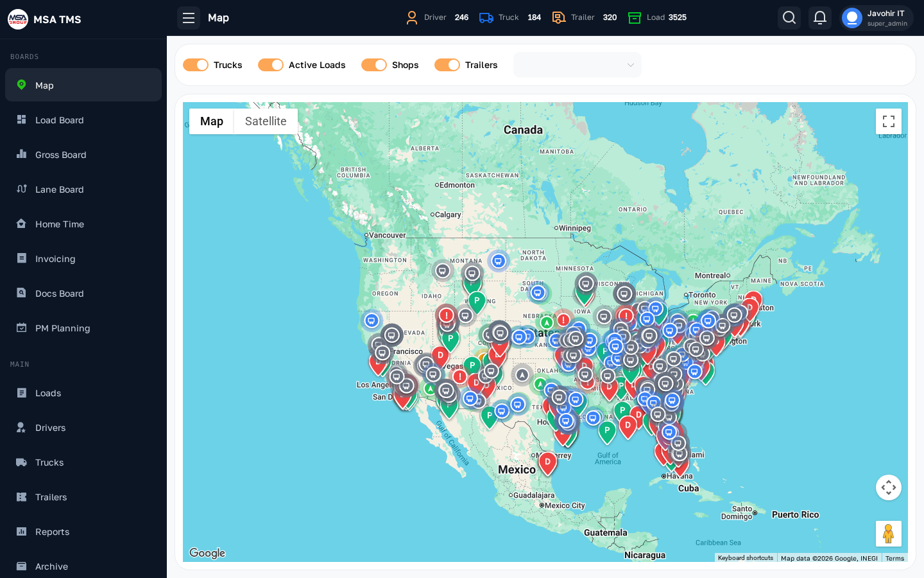Click the user avatar icon
The width and height of the screenshot is (924, 578).
[852, 18]
